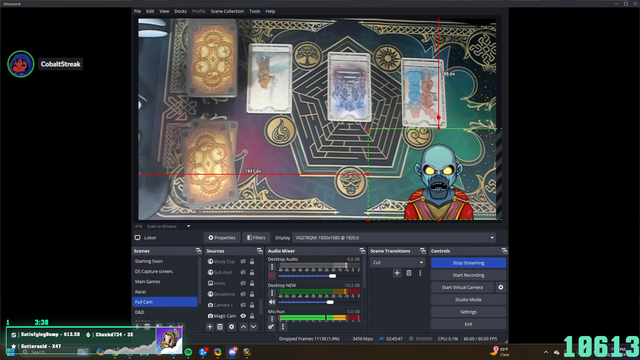Open Desktop Audio options menu
This screenshot has width=640, height=360.
pyautogui.click(x=272, y=267)
